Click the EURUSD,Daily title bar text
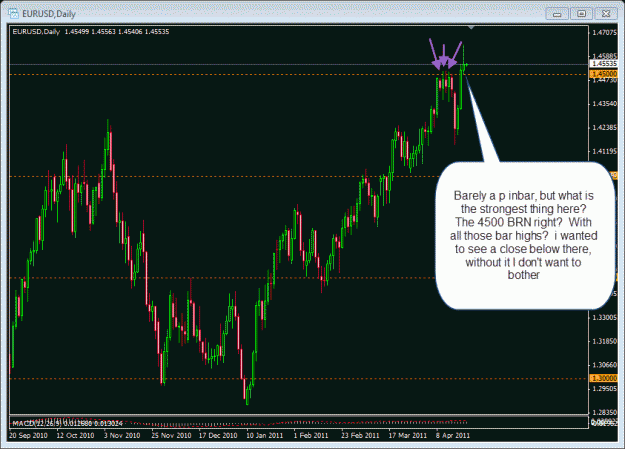 coord(49,14)
